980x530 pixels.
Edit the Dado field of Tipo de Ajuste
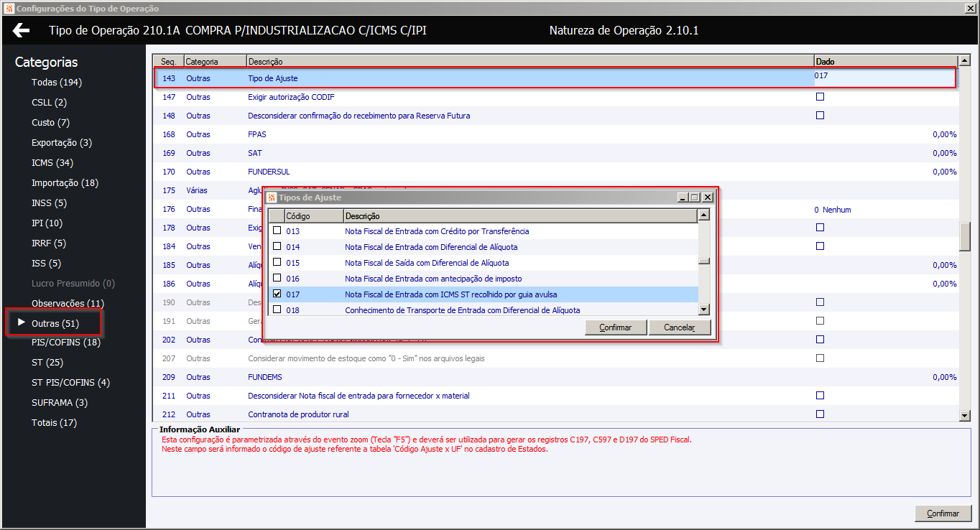tap(885, 78)
